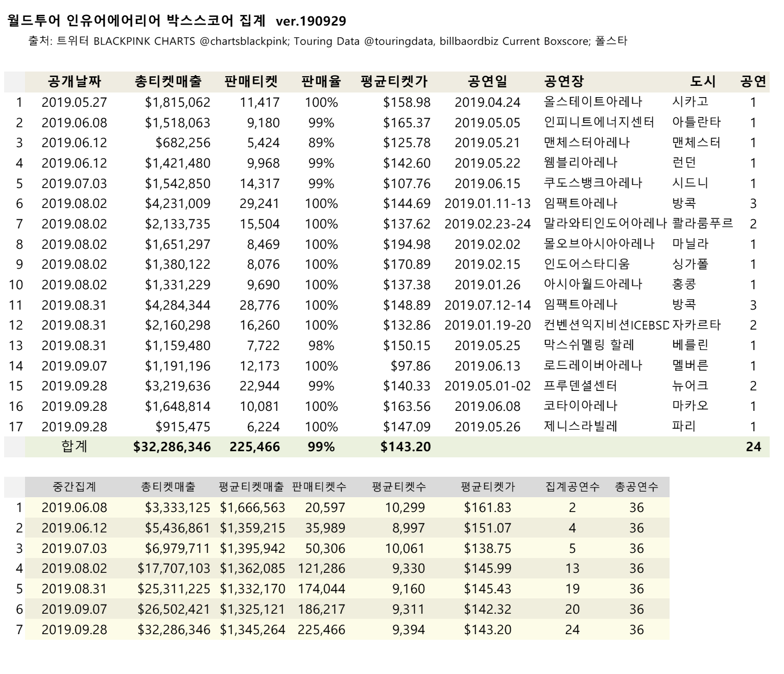Click the 2019.07.12-14 show date cell
784x674 pixels.
[x=488, y=305]
